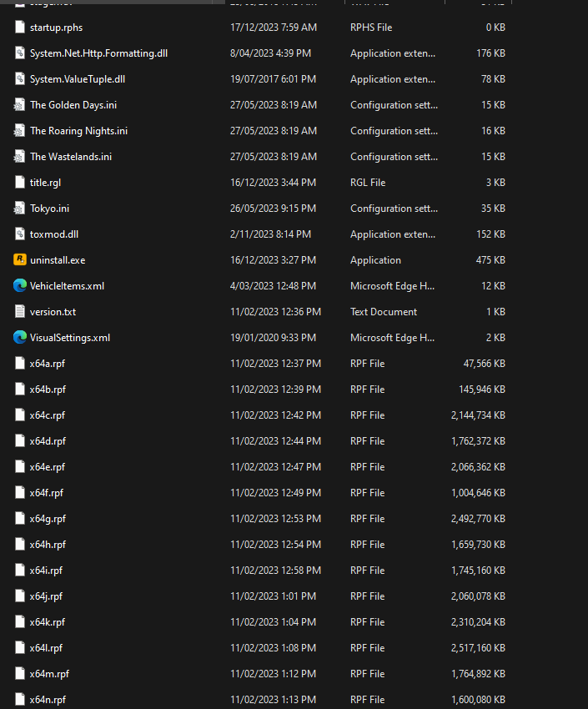Click the file name x64c.rpf
The width and height of the screenshot is (588, 709).
pyautogui.click(x=47, y=415)
